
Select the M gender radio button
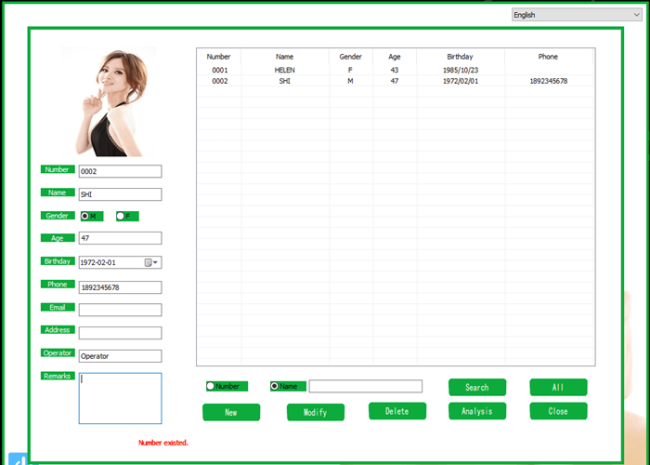(x=86, y=216)
